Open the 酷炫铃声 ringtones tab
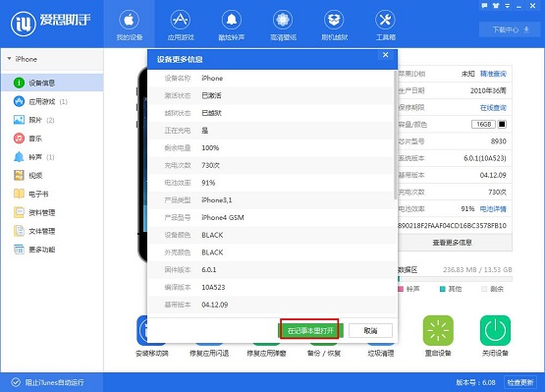The width and height of the screenshot is (545, 392). click(232, 25)
